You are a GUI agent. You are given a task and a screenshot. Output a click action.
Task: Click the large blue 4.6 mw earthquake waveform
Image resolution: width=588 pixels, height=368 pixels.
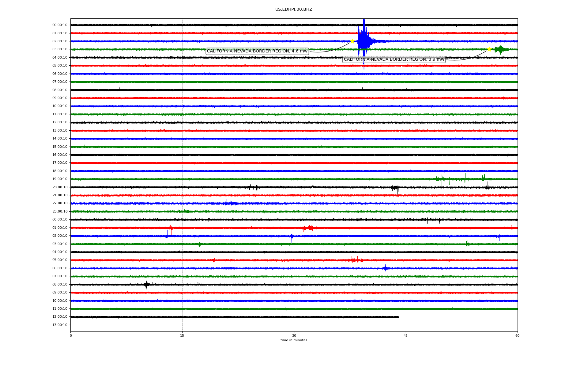click(x=364, y=41)
